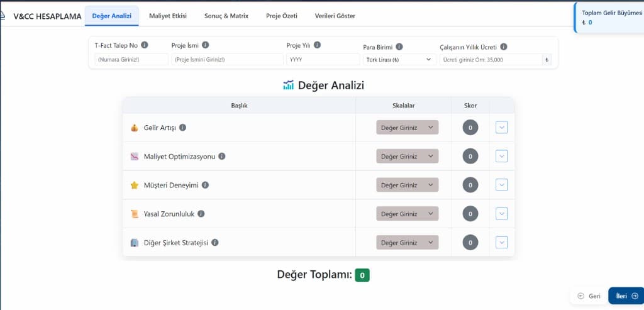Click the info icon beside Diğer Şirket Stratejisi
This screenshot has height=310, width=644.
click(215, 242)
